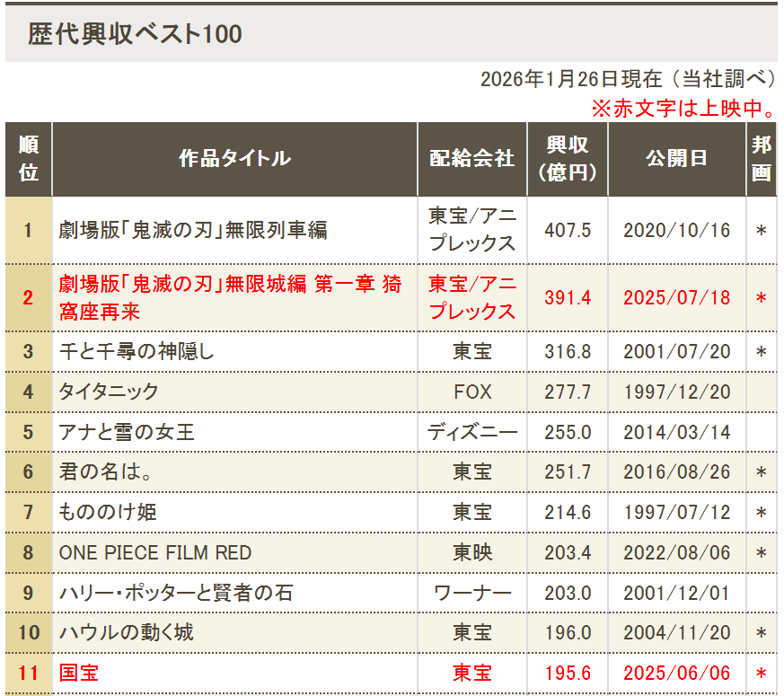Click the red asterisk in 国宝 row
This screenshot has height=696, width=784.
[x=761, y=674]
